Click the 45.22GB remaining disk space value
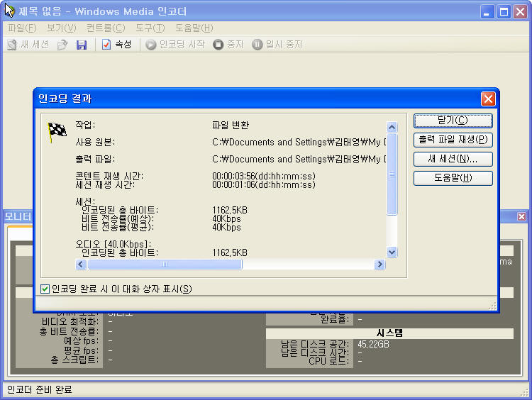This screenshot has height=400, width=532. point(373,345)
